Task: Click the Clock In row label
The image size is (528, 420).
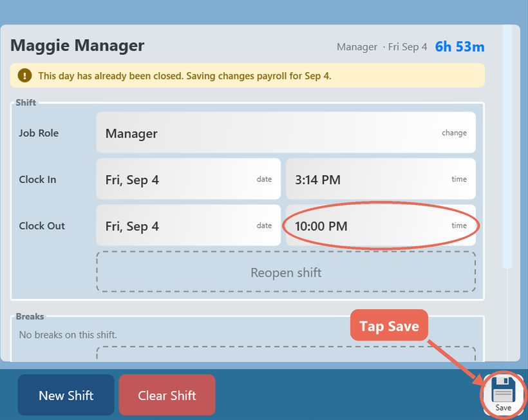Action: (x=37, y=180)
